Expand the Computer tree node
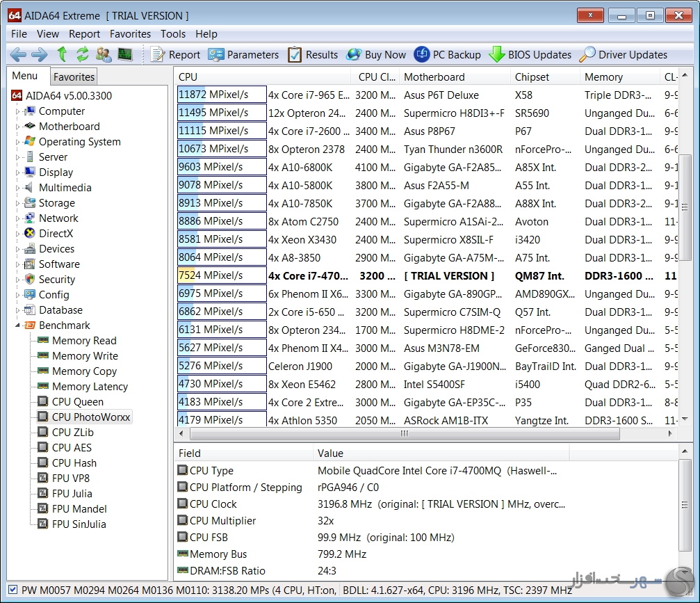The width and height of the screenshot is (700, 603). coord(17,111)
